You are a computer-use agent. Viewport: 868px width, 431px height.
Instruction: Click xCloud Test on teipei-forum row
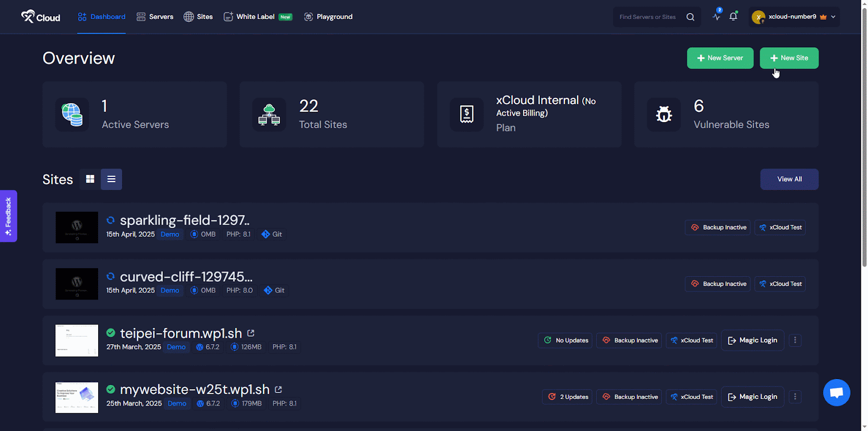click(x=692, y=340)
